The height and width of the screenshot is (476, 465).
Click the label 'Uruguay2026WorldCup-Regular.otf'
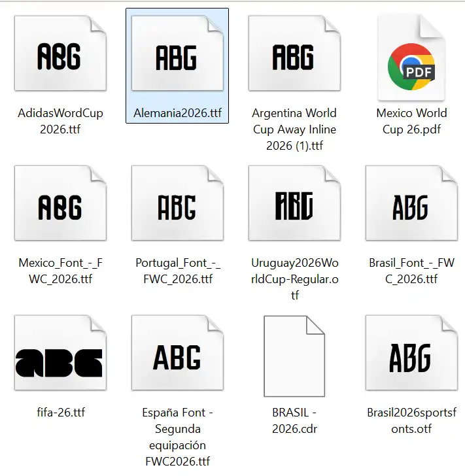click(294, 279)
